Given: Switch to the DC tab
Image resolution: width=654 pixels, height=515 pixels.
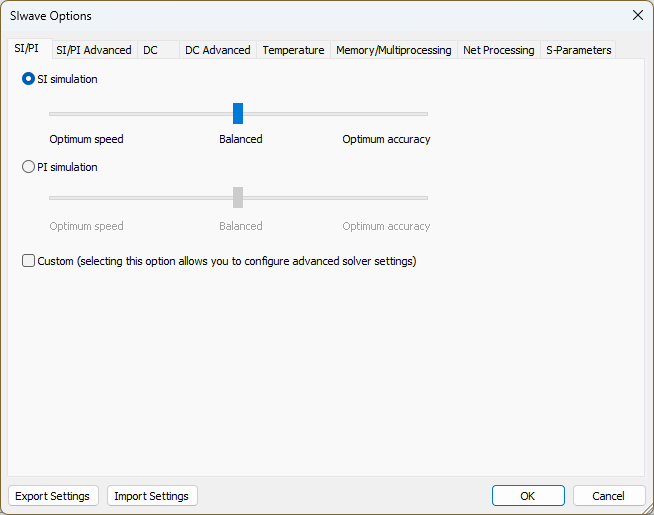Looking at the screenshot, I should click(x=150, y=50).
